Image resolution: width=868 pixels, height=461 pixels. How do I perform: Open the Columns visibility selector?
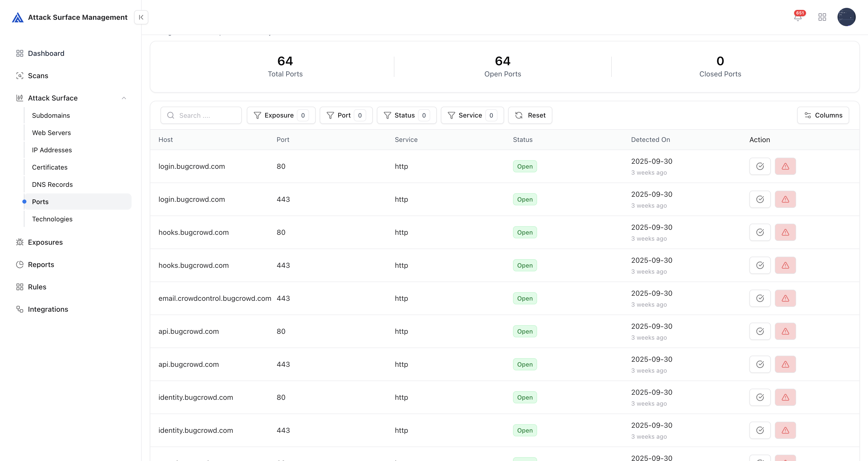pyautogui.click(x=823, y=115)
